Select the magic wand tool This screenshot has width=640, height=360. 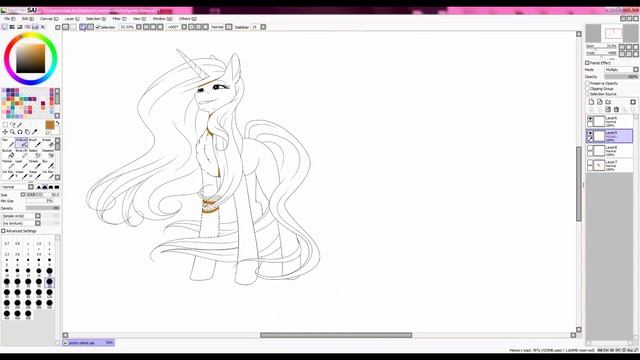[x=20, y=125]
